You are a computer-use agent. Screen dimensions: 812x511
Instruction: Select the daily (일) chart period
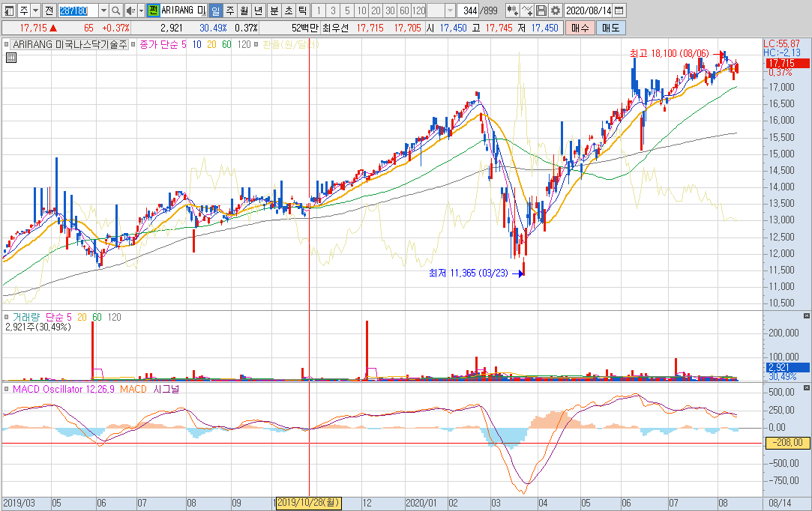[216, 10]
